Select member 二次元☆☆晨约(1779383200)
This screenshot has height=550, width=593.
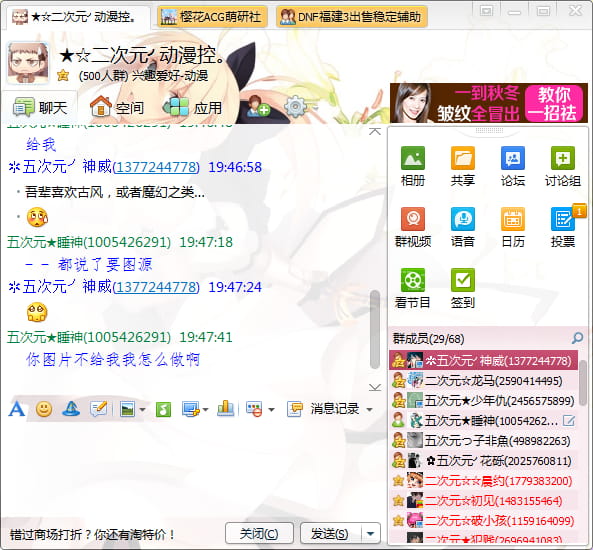[x=483, y=481]
